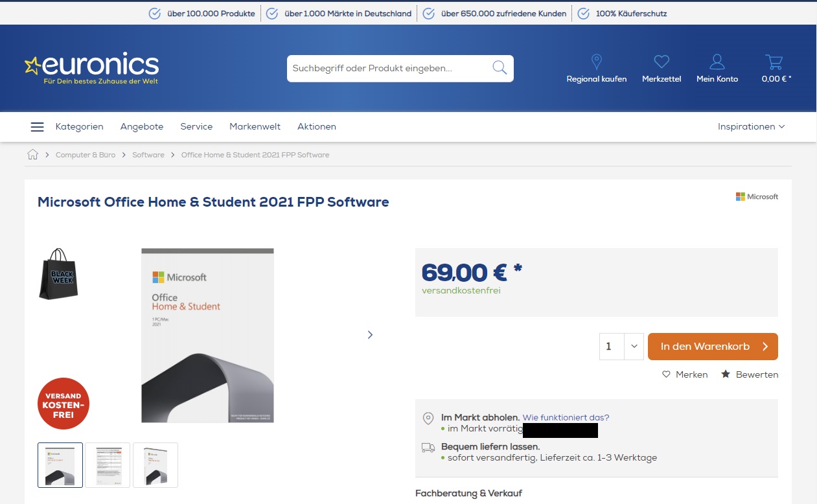Click Bewerten star rating link
The image size is (817, 504).
tap(750, 374)
